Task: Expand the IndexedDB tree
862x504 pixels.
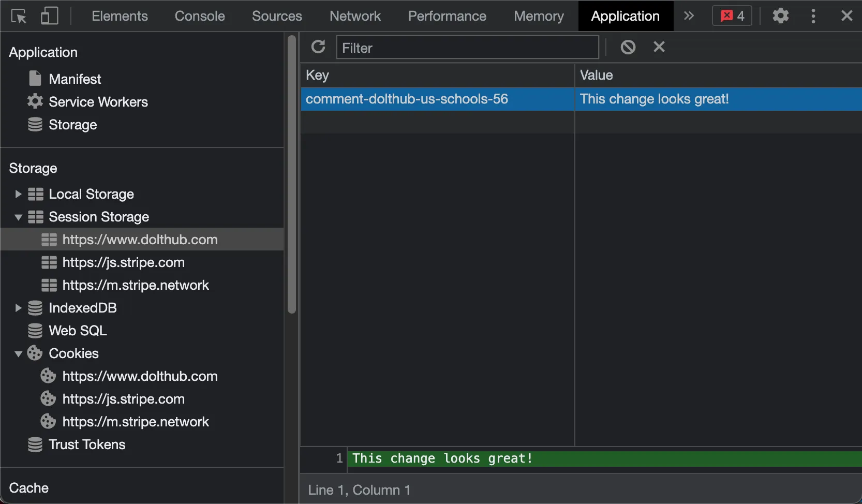Action: (19, 307)
